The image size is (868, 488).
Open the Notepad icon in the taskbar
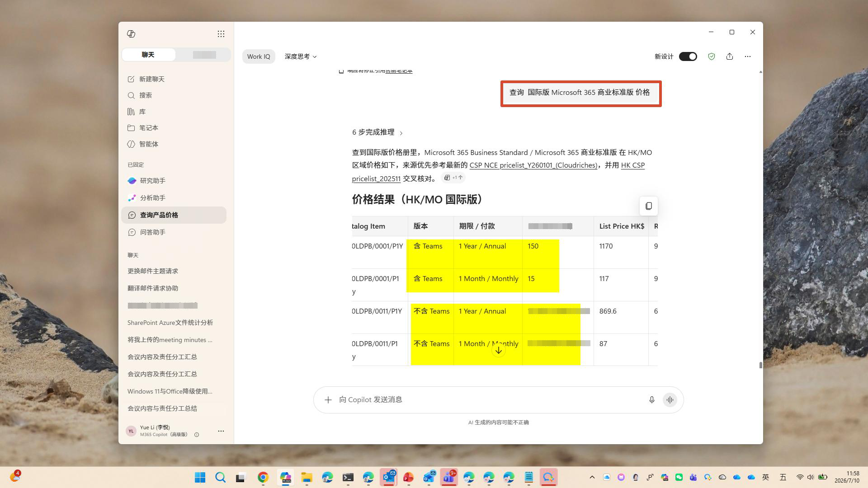(x=529, y=478)
